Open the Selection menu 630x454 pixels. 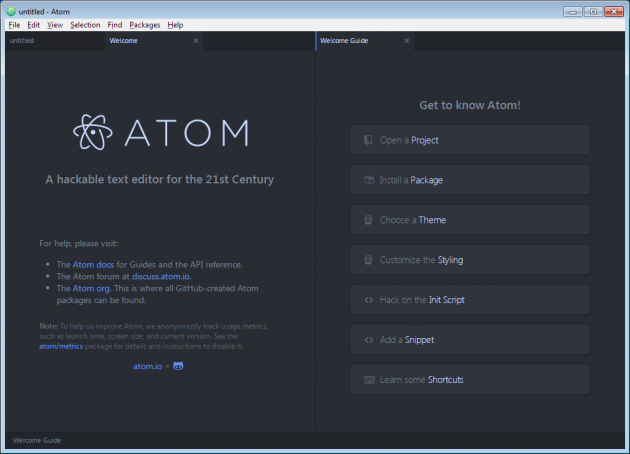[x=85, y=25]
